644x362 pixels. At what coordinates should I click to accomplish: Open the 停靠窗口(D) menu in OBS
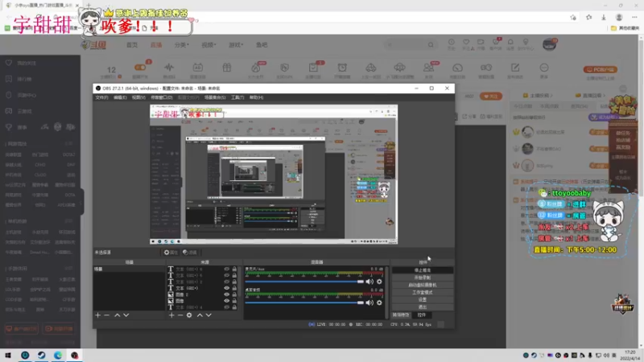(x=162, y=97)
